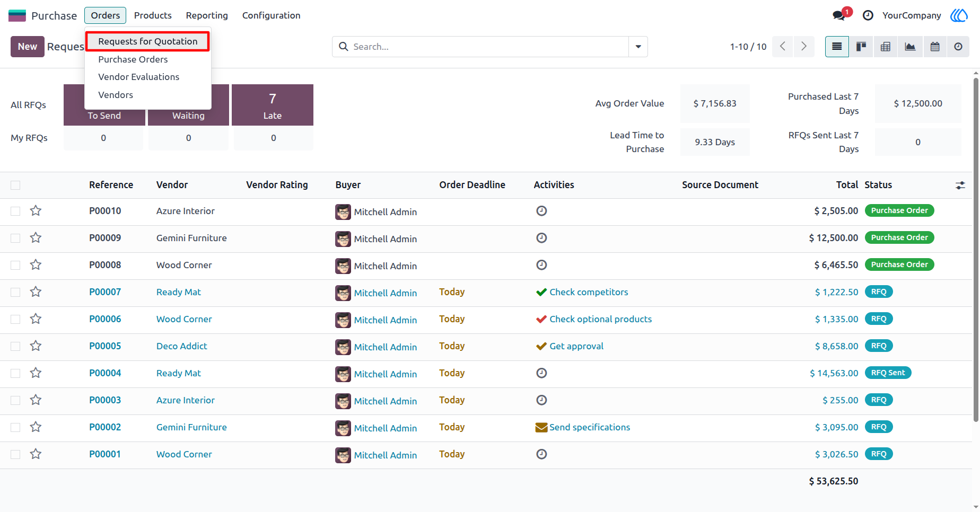
Task: Go to next page of records
Action: point(804,47)
